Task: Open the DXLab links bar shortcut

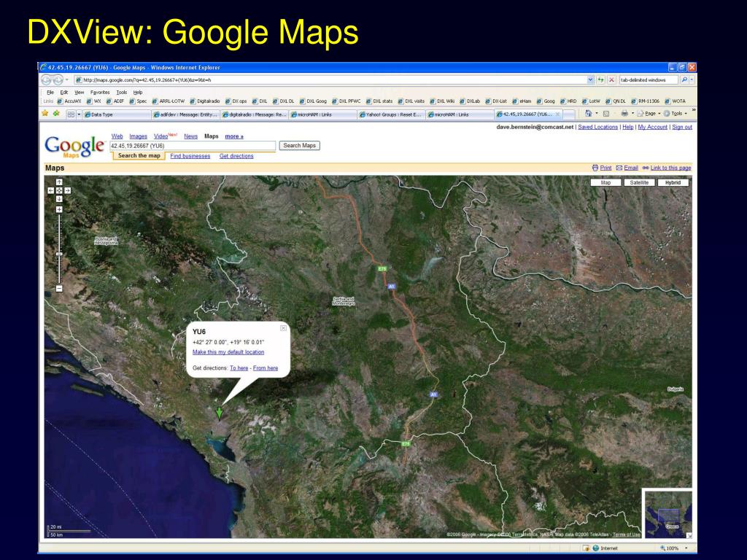Action: coord(471,101)
